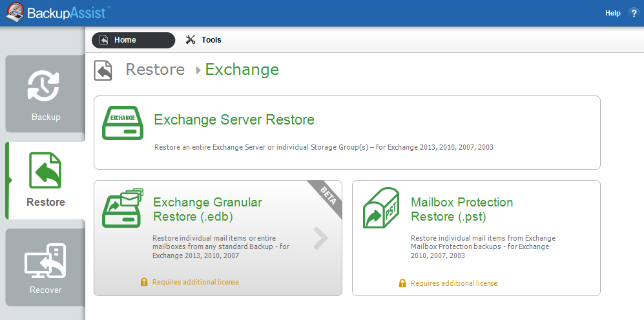This screenshot has height=320, width=644.
Task: Click the BETA ribbon badge
Action: pos(327,197)
